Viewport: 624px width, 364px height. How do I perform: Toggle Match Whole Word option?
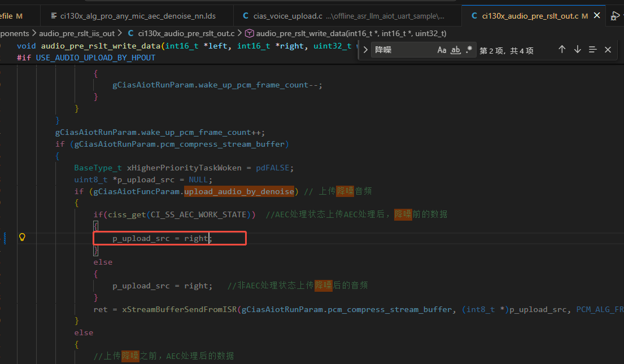(x=455, y=50)
